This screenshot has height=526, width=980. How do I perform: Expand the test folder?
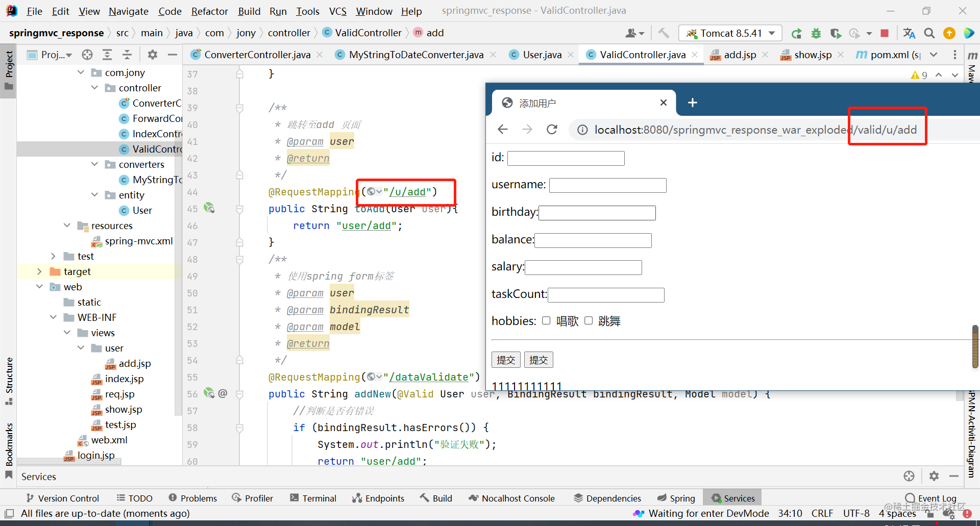click(x=53, y=256)
